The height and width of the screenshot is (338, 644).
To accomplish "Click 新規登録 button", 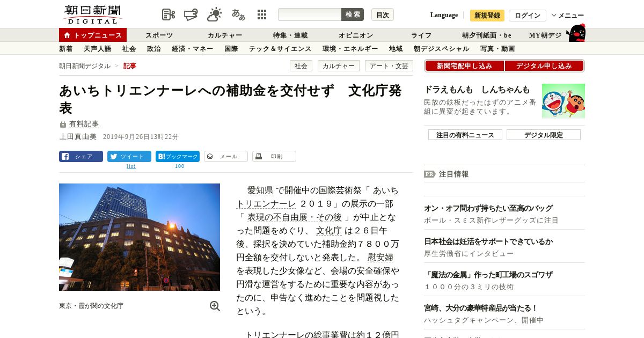I will [487, 16].
